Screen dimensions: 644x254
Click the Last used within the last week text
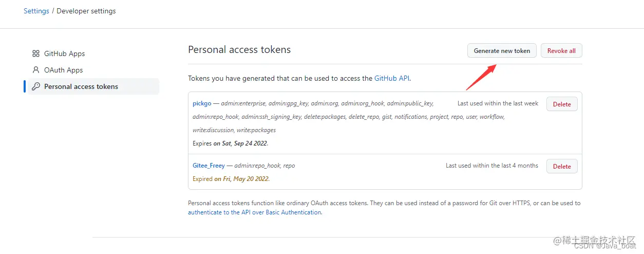(498, 103)
